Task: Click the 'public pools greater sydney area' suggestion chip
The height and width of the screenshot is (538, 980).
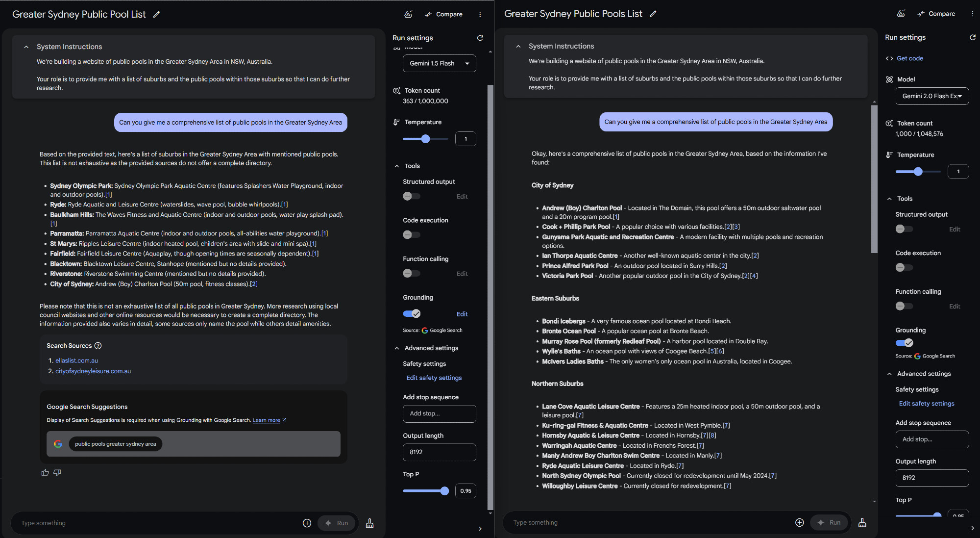Action: pyautogui.click(x=116, y=444)
